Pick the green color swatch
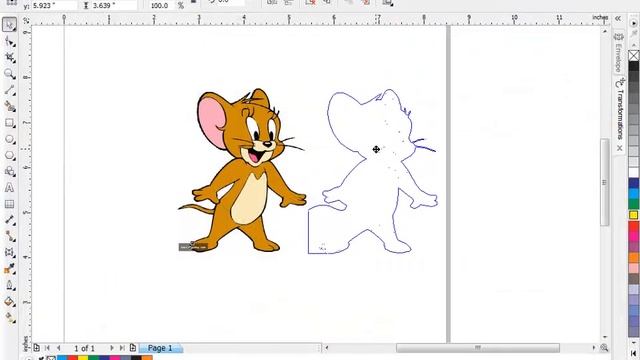Image resolution: width=640 pixels, height=360 pixels. pyautogui.click(x=633, y=204)
